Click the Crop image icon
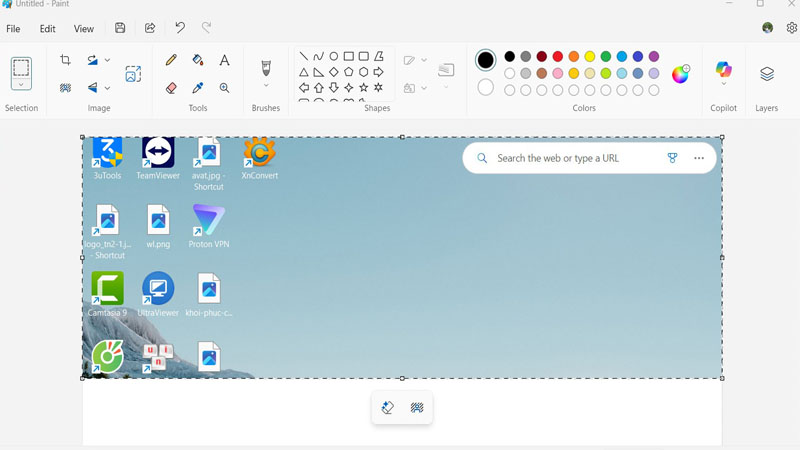This screenshot has width=800, height=450. tap(66, 61)
